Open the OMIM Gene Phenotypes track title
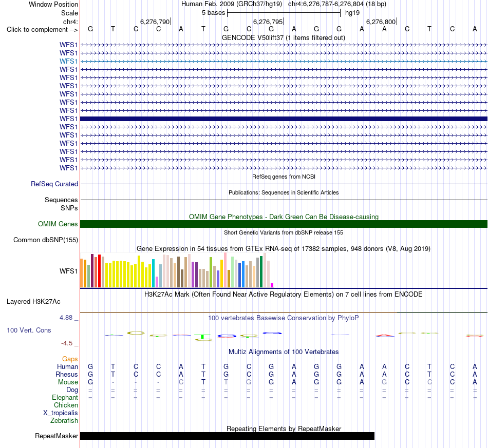The image size is (488, 448). pos(284,217)
